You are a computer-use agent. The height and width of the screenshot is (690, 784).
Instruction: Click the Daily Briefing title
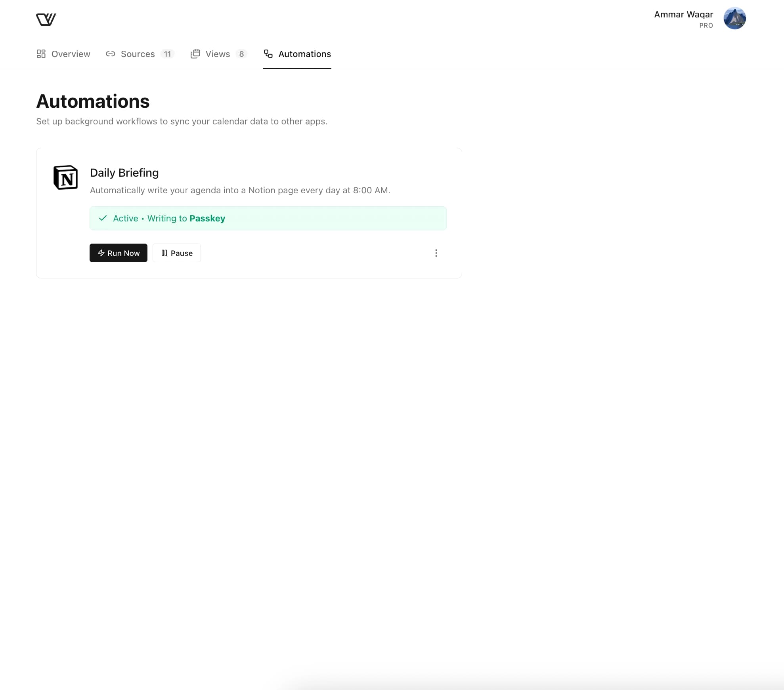coord(124,173)
